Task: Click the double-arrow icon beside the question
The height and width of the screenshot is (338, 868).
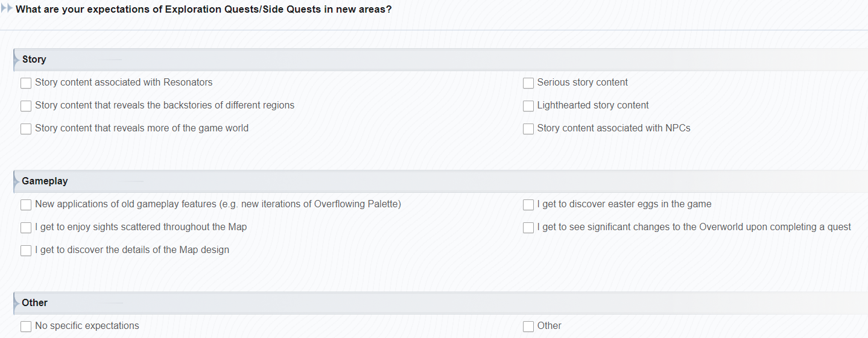Action: (7, 9)
